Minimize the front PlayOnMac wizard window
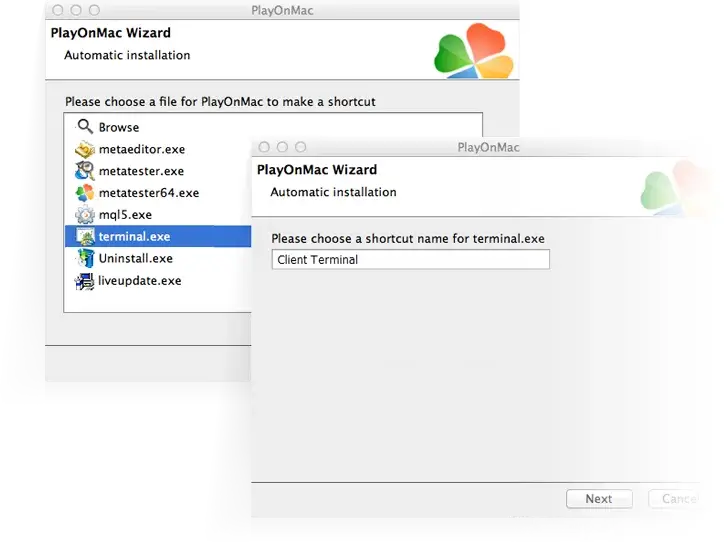 coord(282,147)
